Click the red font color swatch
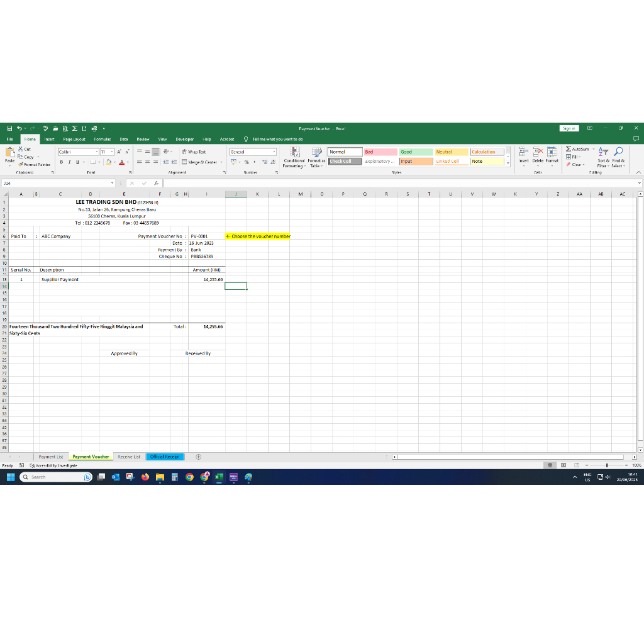Screen dimensions: 644x644 point(121,163)
